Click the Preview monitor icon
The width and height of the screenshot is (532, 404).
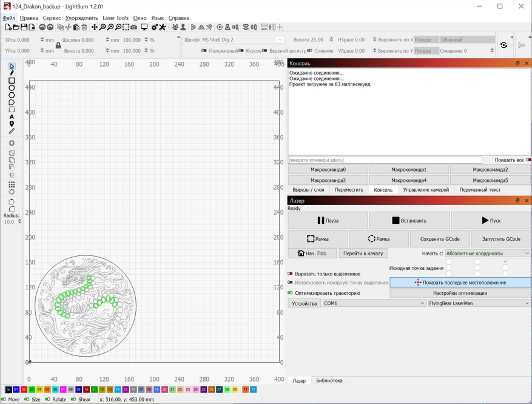point(144,27)
